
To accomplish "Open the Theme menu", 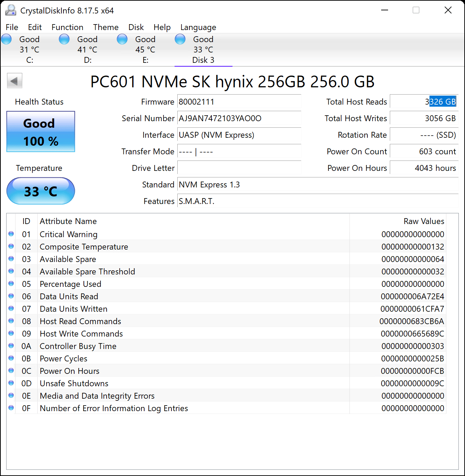I will [x=106, y=27].
